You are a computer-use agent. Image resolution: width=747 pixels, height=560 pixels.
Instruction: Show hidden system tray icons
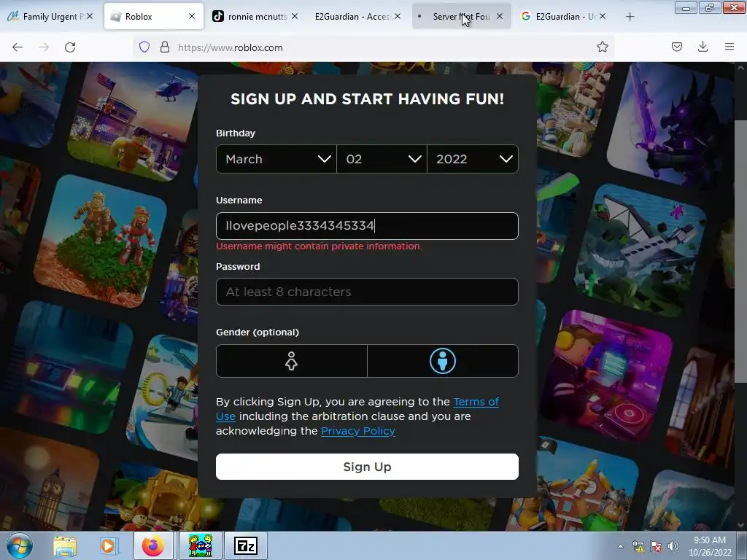click(x=620, y=546)
